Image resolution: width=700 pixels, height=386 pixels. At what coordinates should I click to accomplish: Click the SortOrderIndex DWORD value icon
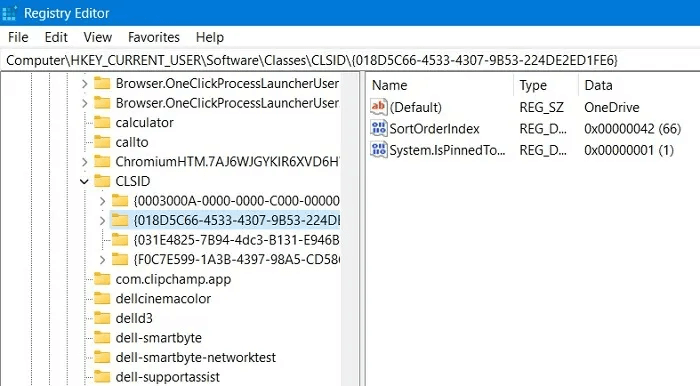379,129
